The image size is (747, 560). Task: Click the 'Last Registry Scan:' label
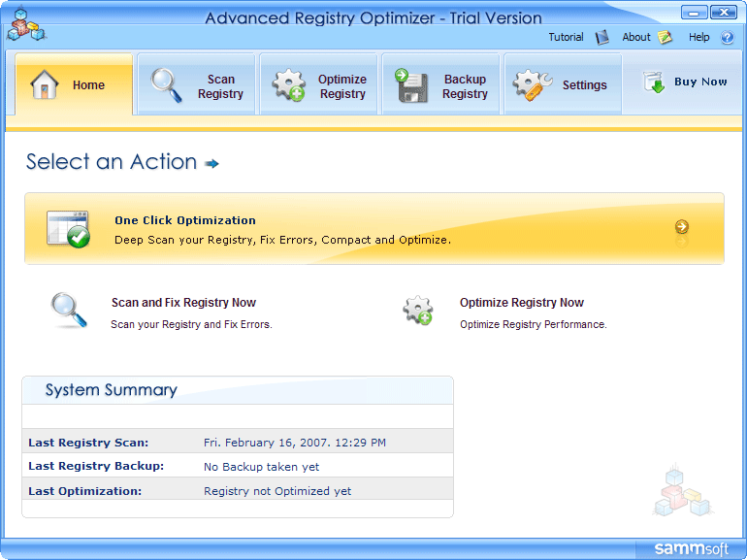pyautogui.click(x=88, y=443)
